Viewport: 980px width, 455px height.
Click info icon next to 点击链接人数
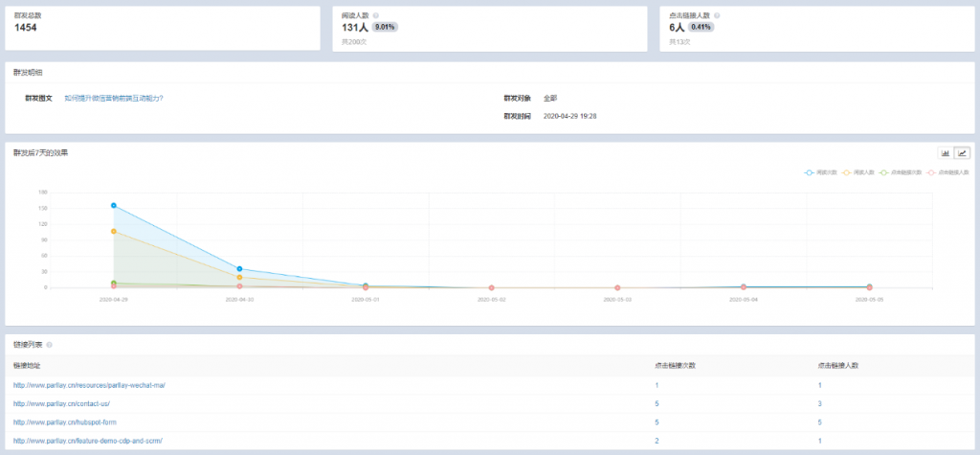coord(717,15)
